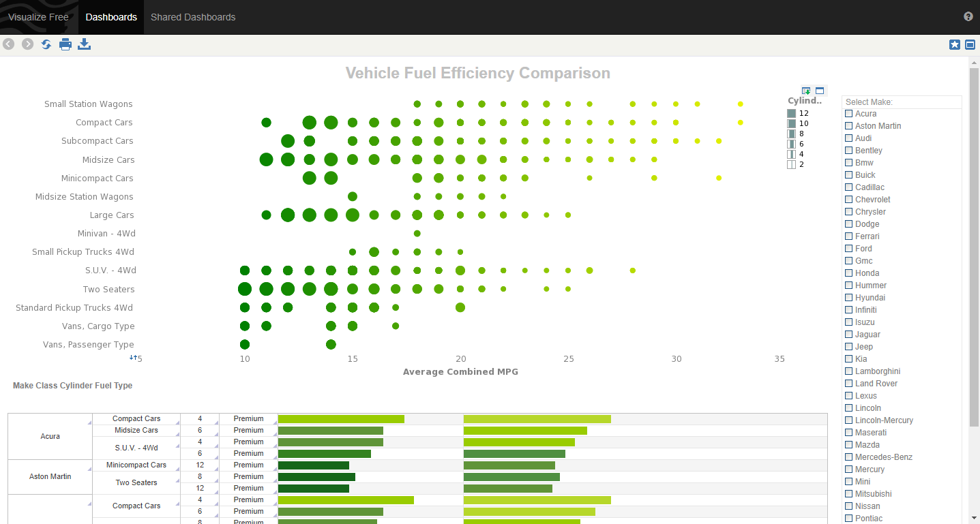Open the Visualize Free tab
The width and height of the screenshot is (980, 524).
pyautogui.click(x=38, y=17)
